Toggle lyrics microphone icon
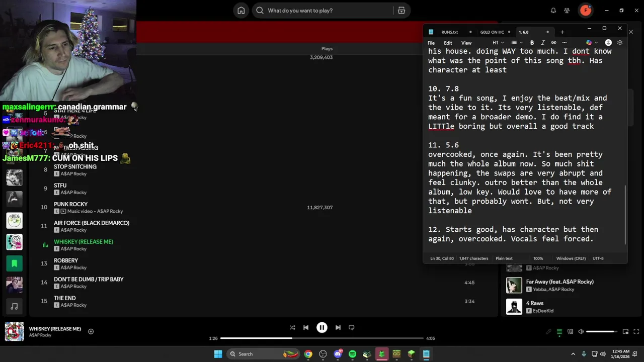644x362 pixels. coord(549,332)
